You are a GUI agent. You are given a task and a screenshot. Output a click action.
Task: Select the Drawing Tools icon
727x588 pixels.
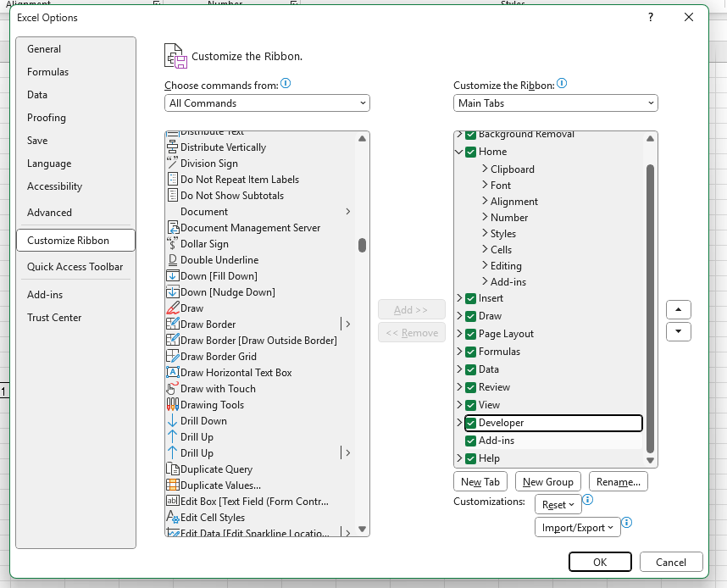click(173, 405)
